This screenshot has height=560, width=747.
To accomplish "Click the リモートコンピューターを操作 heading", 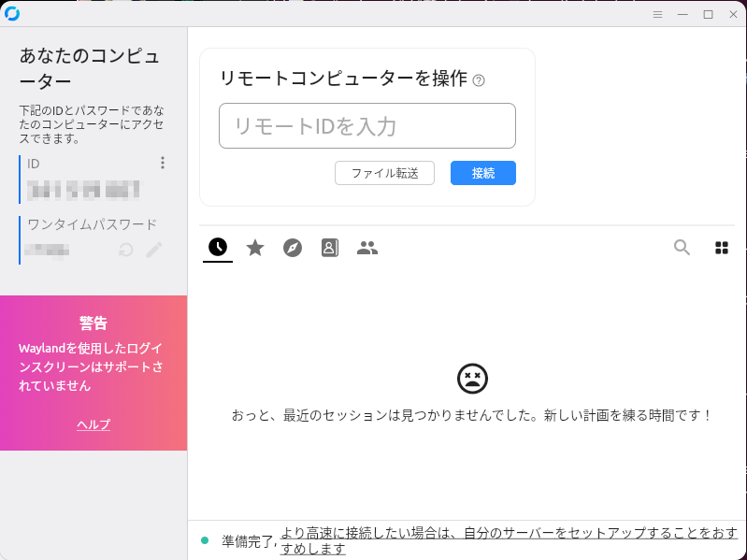I will coord(343,79).
